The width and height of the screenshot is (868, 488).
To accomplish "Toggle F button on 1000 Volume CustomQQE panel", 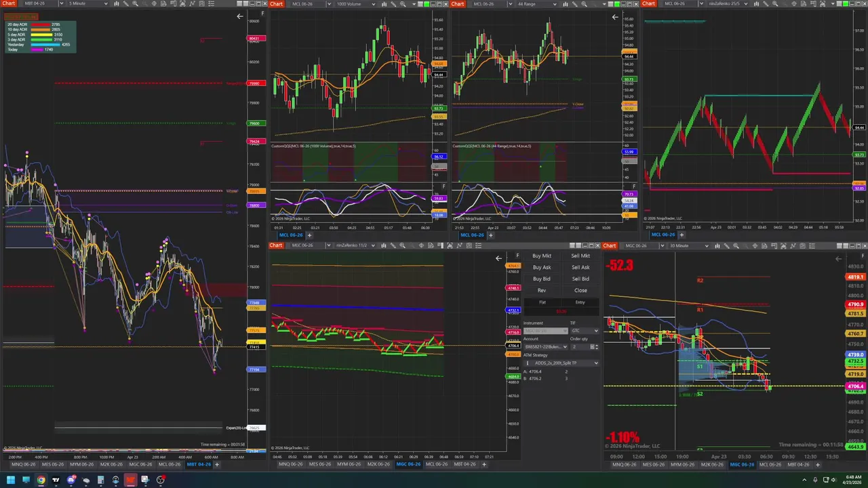I will pyautogui.click(x=444, y=186).
